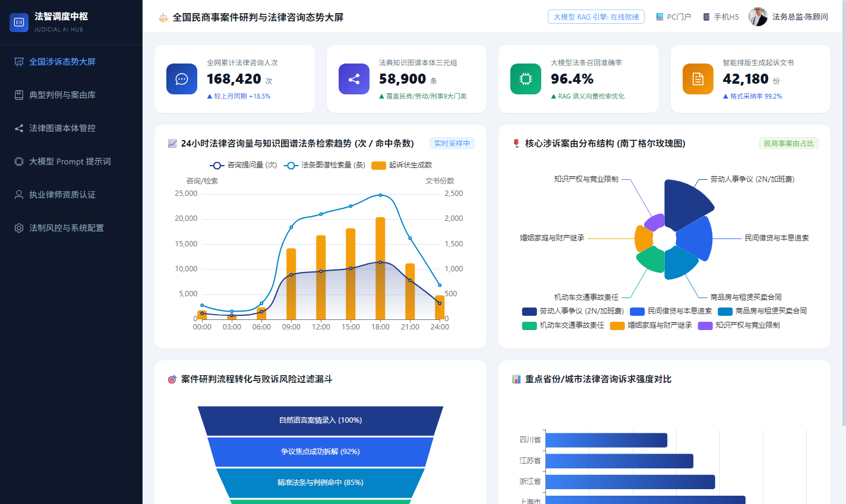
Task: Click the 法务总监·陈顾问 user name
Action: [x=800, y=17]
